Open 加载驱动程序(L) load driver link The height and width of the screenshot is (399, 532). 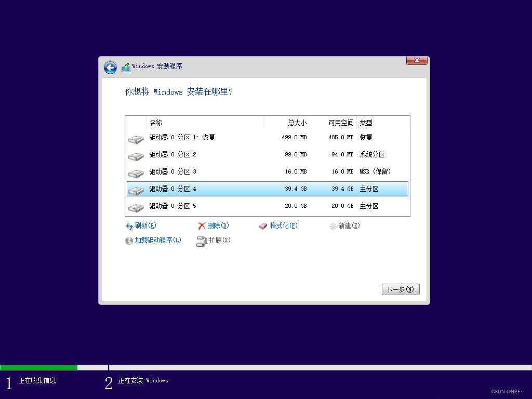point(158,240)
